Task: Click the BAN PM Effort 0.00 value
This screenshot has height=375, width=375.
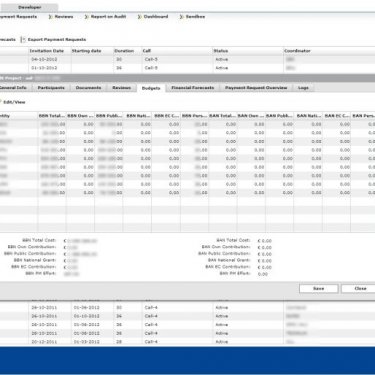Action: tap(263, 274)
